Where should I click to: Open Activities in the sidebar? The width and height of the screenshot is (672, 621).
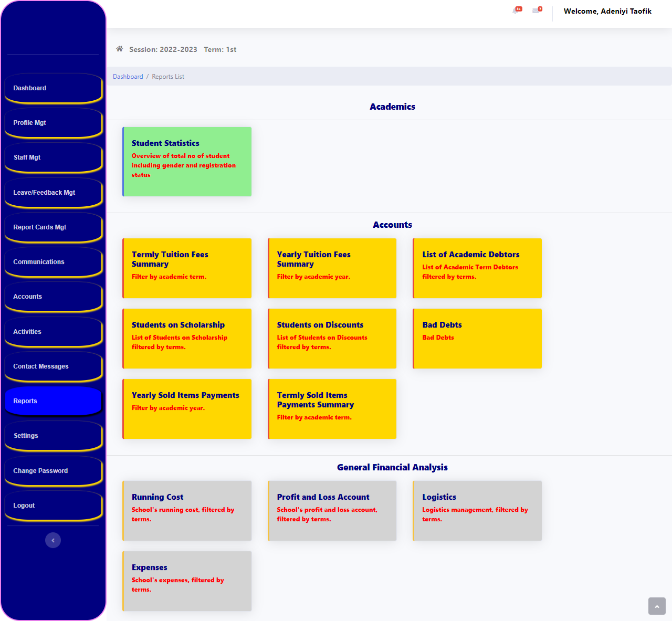point(54,332)
